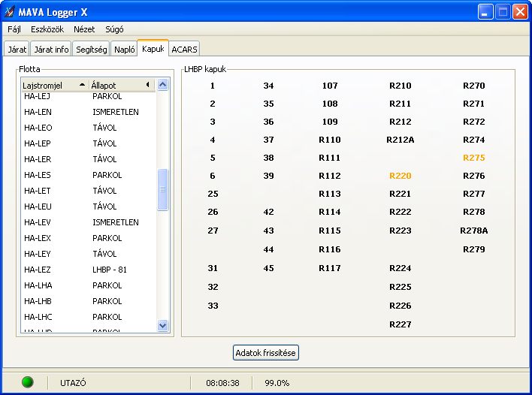532x395 pixels.
Task: Open the Eszközök menu
Action: point(47,29)
